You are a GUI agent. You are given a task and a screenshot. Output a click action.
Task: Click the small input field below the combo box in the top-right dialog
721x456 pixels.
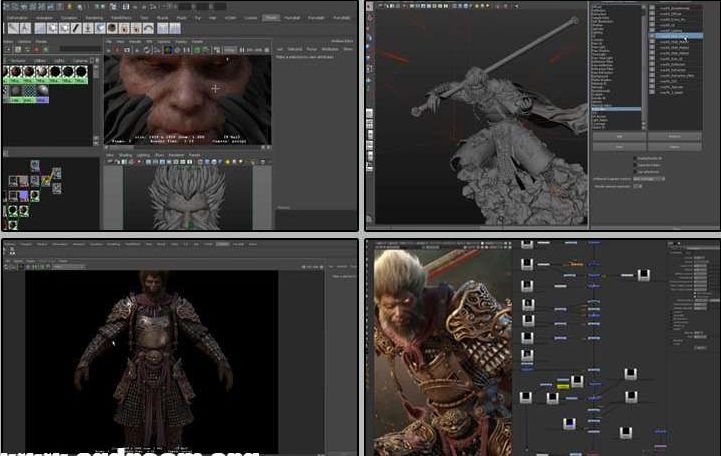coord(638,186)
